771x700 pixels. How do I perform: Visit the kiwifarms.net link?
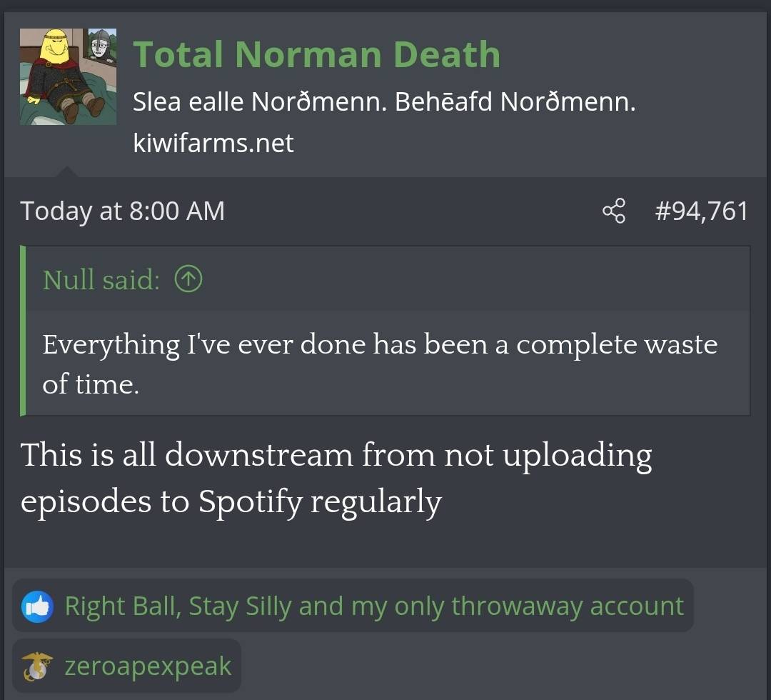tap(213, 143)
